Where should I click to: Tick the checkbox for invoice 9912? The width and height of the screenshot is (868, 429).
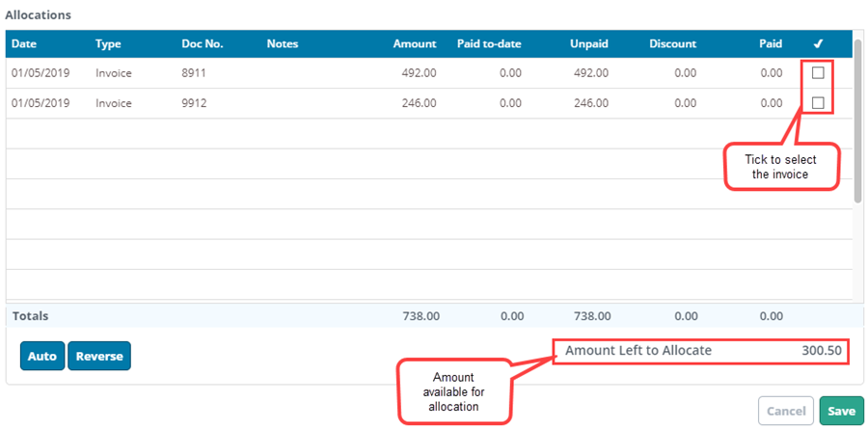pos(818,103)
